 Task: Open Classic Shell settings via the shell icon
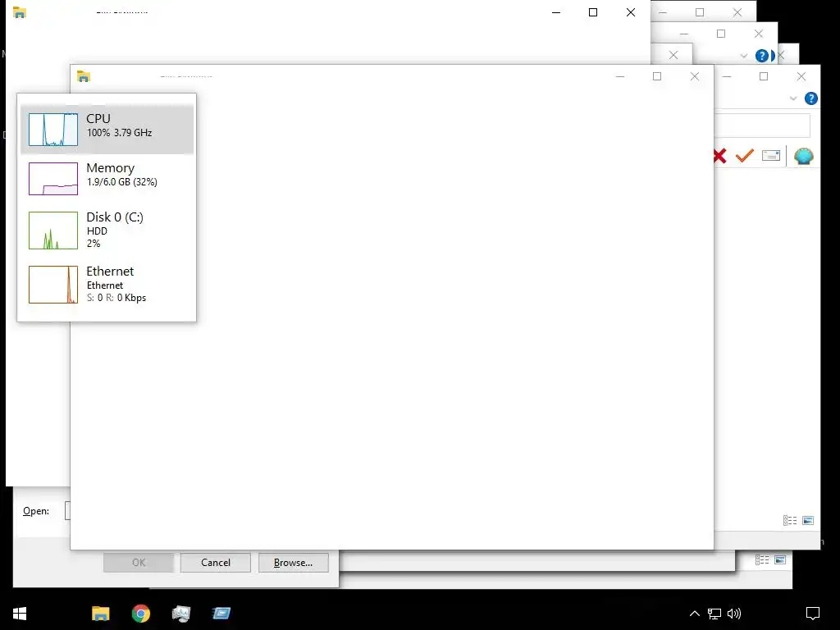pos(804,156)
